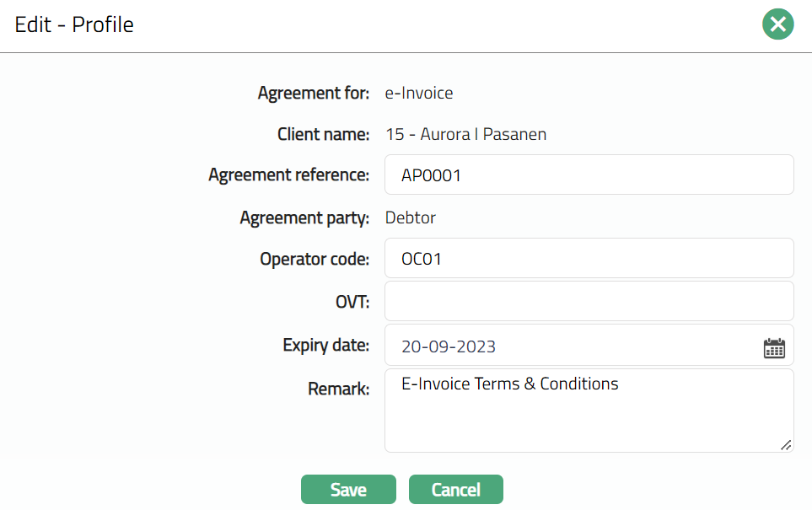Select the "Agreement party:" label text
The image size is (812, 510).
[304, 218]
